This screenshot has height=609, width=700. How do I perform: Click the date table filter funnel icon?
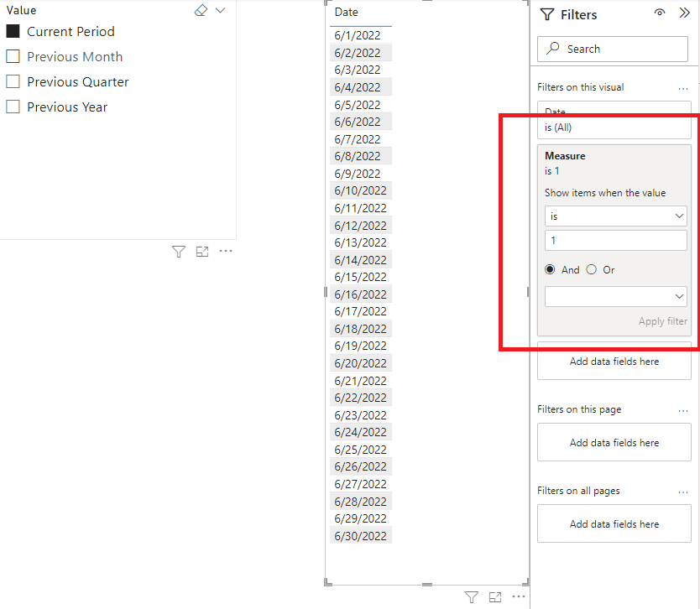point(472,597)
